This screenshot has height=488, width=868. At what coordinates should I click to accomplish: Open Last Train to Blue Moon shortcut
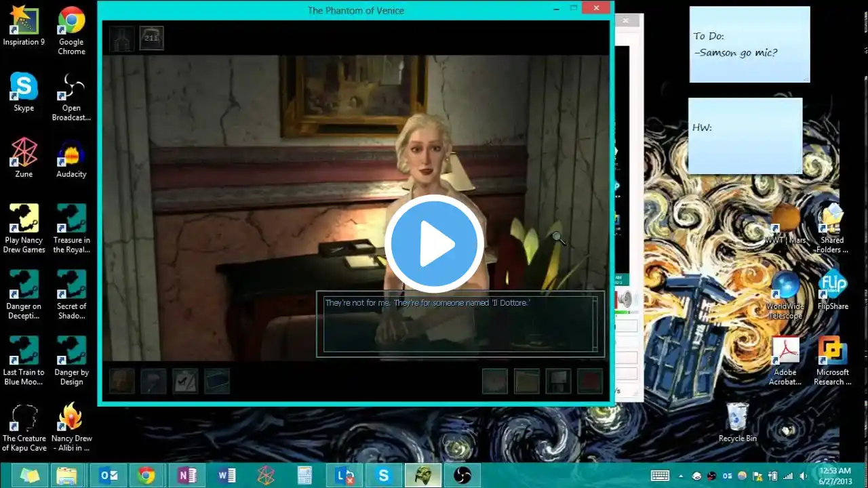(x=24, y=361)
